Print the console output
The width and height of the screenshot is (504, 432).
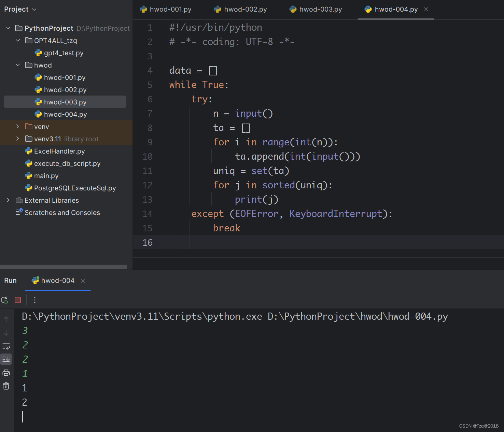[6, 373]
